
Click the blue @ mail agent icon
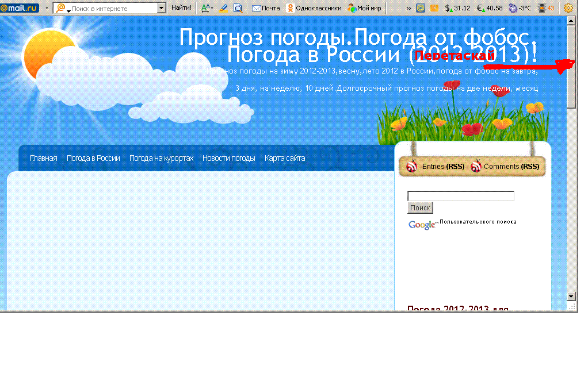click(421, 8)
